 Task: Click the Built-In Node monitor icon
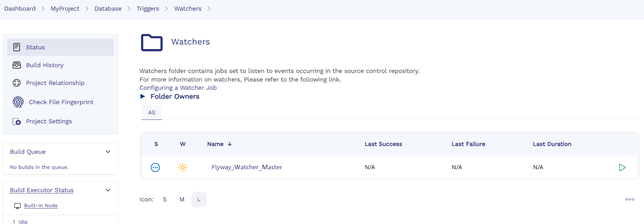17,206
